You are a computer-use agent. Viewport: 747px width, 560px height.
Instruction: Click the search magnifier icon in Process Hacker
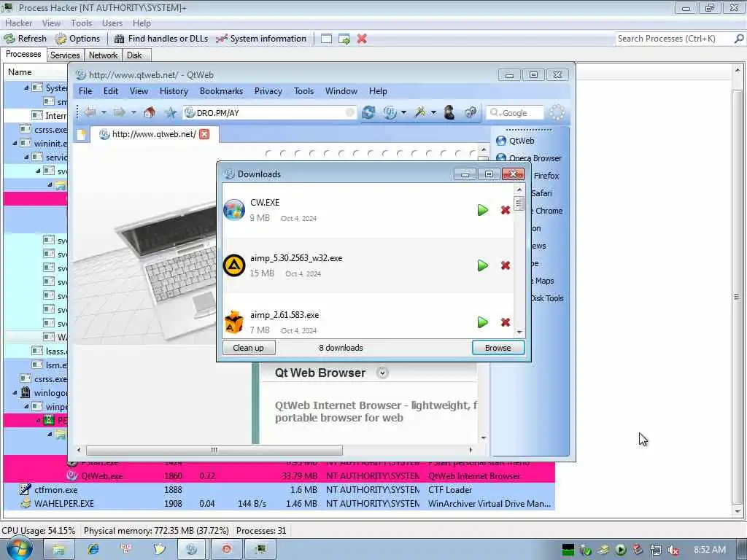click(739, 39)
